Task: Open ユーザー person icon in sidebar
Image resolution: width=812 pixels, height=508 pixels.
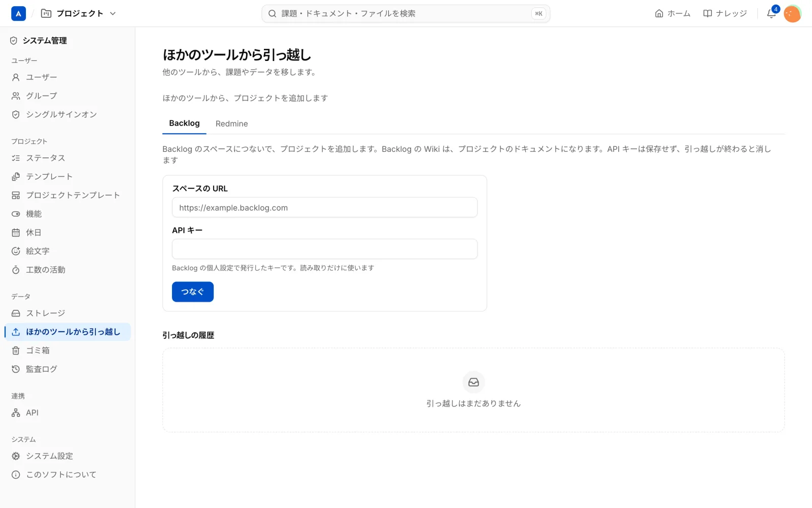Action: tap(16, 77)
